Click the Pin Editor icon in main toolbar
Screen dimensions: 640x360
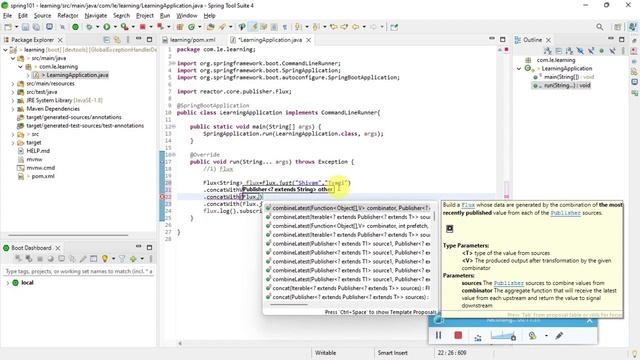[394, 27]
